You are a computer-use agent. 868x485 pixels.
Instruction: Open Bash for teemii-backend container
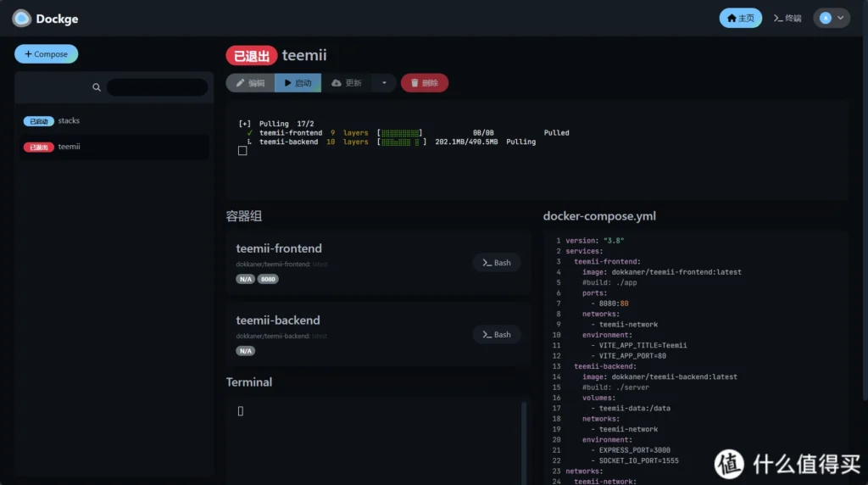(x=497, y=335)
